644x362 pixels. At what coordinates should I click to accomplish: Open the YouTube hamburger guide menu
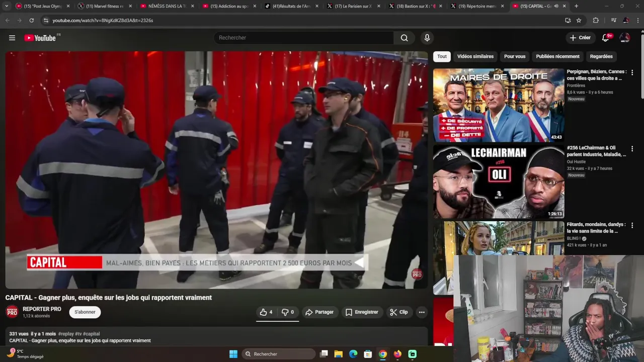(12, 38)
